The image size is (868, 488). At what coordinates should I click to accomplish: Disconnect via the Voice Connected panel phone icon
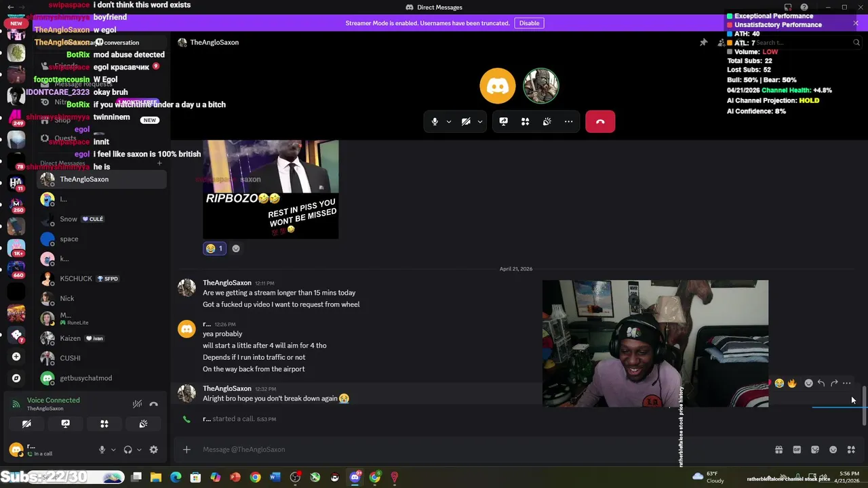tap(154, 404)
